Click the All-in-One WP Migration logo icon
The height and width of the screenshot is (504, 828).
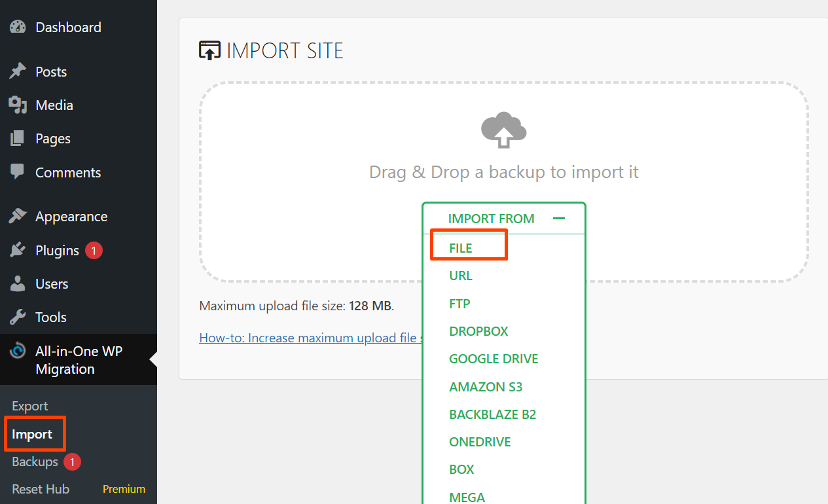(18, 351)
